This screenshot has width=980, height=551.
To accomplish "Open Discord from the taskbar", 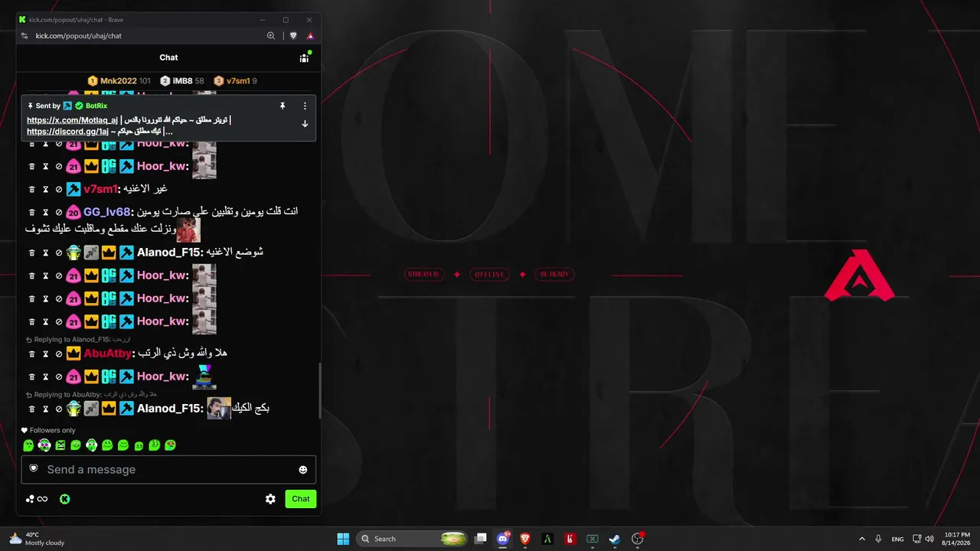I will coord(503,539).
